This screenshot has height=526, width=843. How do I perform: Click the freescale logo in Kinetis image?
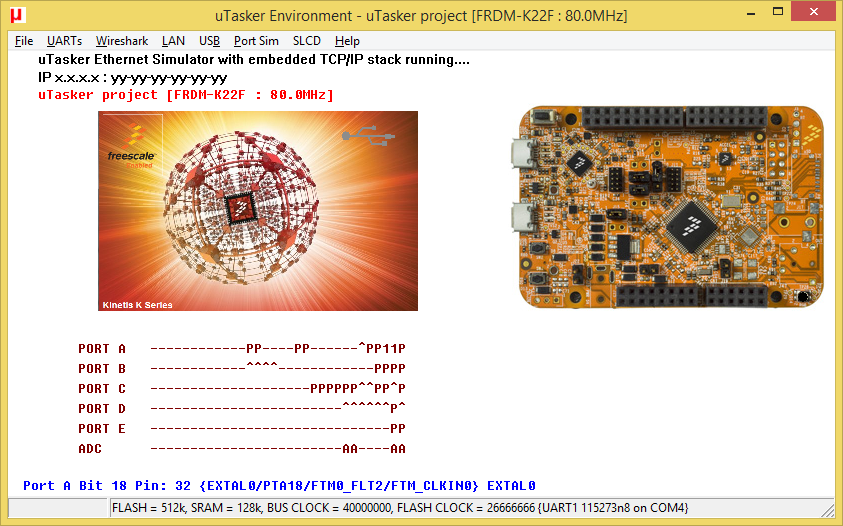[131, 146]
